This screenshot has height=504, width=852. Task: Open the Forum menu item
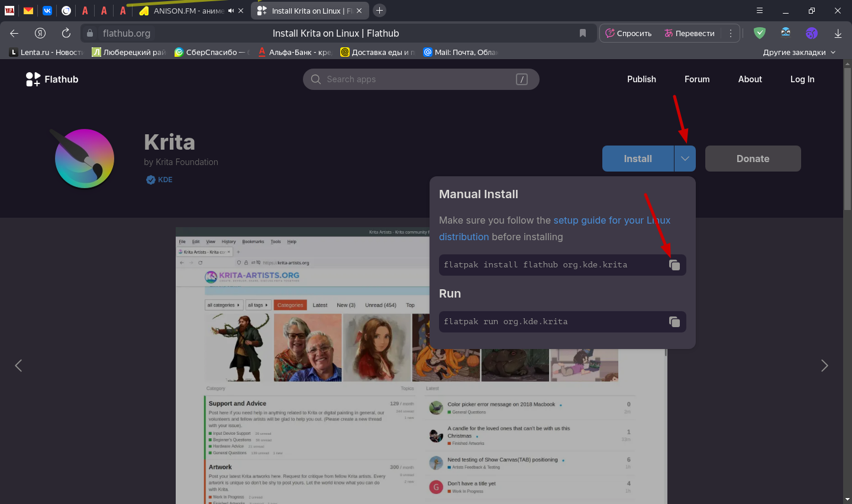(697, 79)
